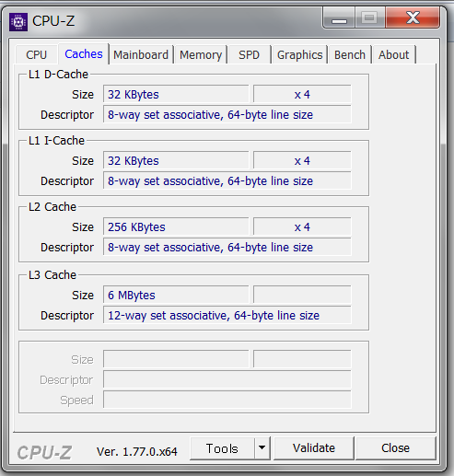Click the version text Ver. 1.77.0.x64
454x476 pixels.
tap(137, 451)
